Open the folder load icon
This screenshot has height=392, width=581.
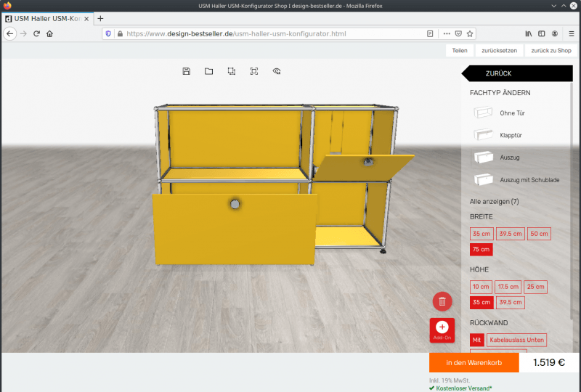click(x=209, y=71)
